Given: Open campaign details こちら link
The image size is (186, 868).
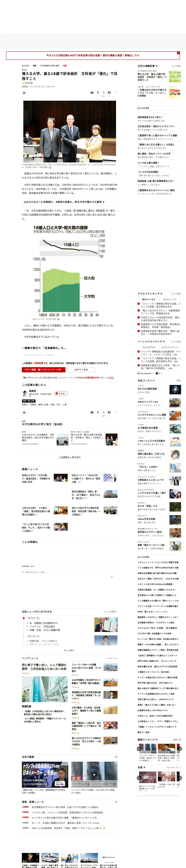Looking at the screenshot, I should click(x=111, y=378).
